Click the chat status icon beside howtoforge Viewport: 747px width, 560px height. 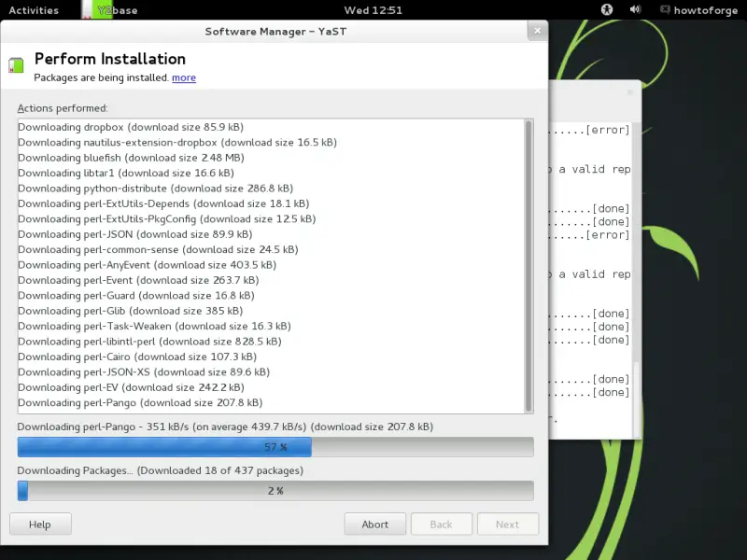point(665,9)
